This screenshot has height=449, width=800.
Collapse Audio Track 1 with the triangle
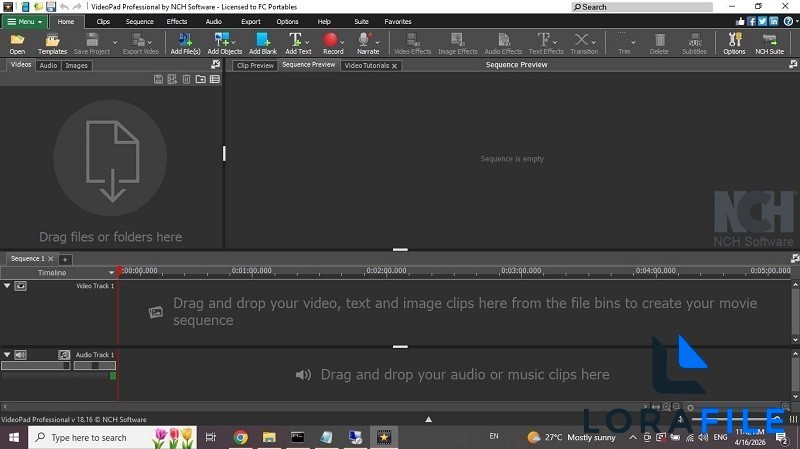7,355
